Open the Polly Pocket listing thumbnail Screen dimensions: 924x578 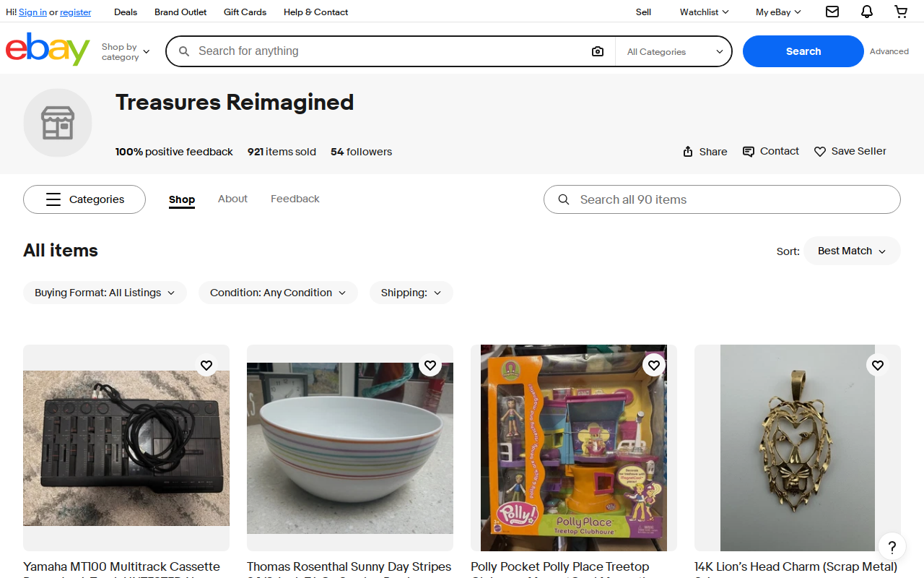click(x=574, y=448)
